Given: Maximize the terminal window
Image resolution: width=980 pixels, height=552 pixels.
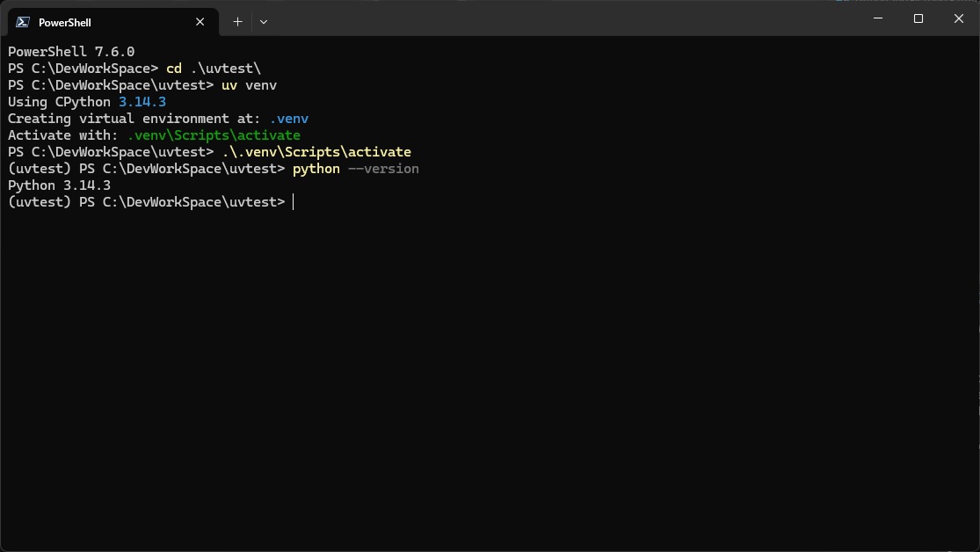Looking at the screenshot, I should click(x=918, y=18).
